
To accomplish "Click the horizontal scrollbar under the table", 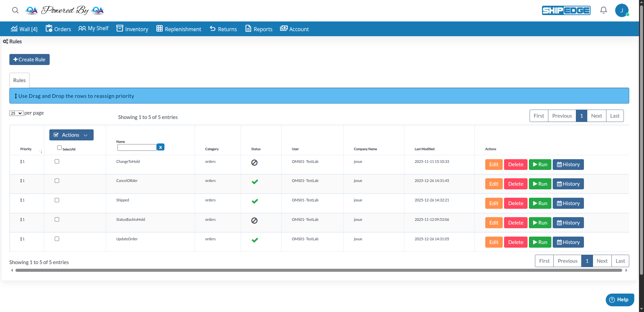I will click(x=318, y=270).
